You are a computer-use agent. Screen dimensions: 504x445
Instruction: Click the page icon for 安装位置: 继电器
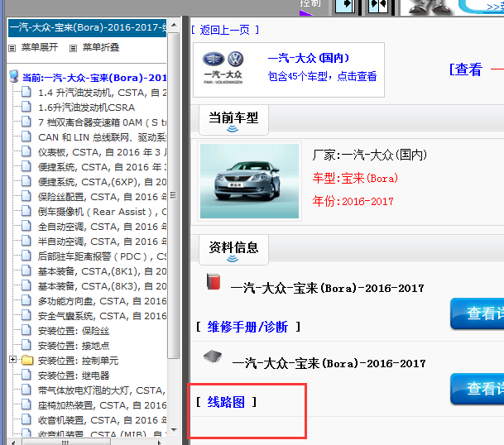coord(26,375)
